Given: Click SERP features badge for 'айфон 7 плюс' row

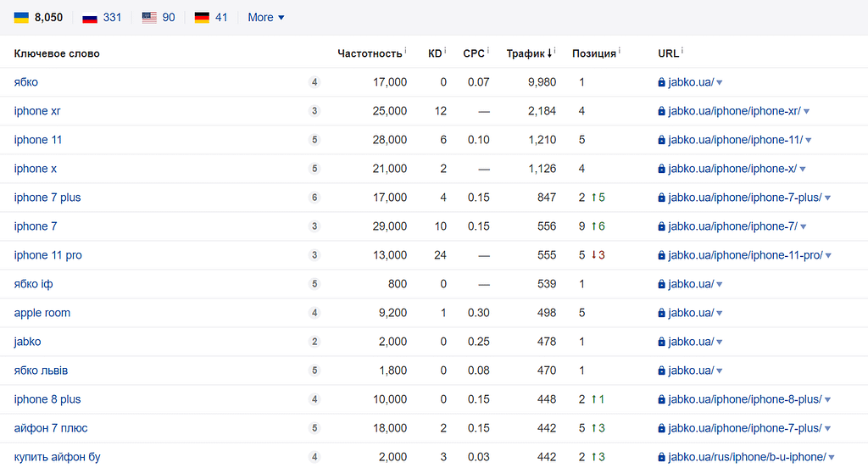Looking at the screenshot, I should coord(314,427).
